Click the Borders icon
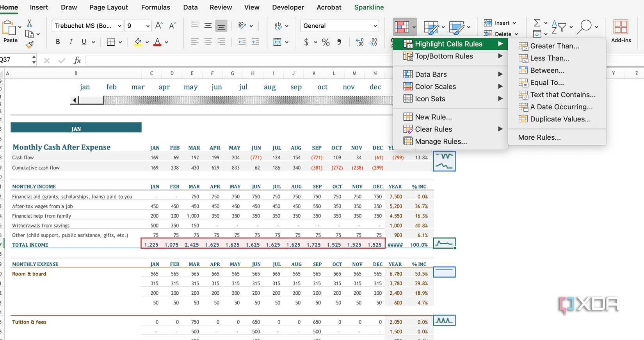The width and height of the screenshot is (644, 340). 111,42
